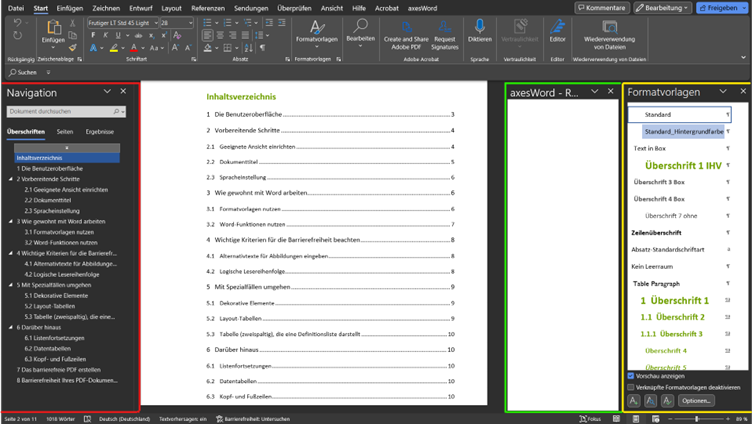The height and width of the screenshot is (424, 752).
Task: Increase the paragraph indent
Action: (x=282, y=23)
